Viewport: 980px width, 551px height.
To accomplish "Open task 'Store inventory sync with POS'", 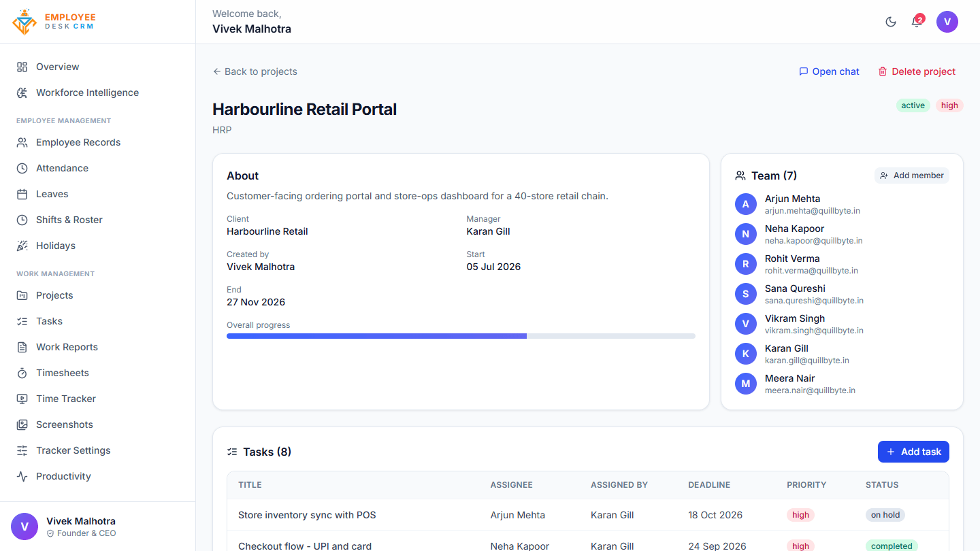I will coord(307,515).
